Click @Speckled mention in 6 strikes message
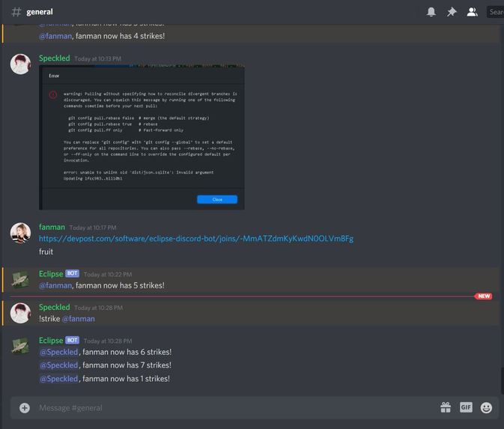Screen dimensions: 504x429 click(x=59, y=352)
